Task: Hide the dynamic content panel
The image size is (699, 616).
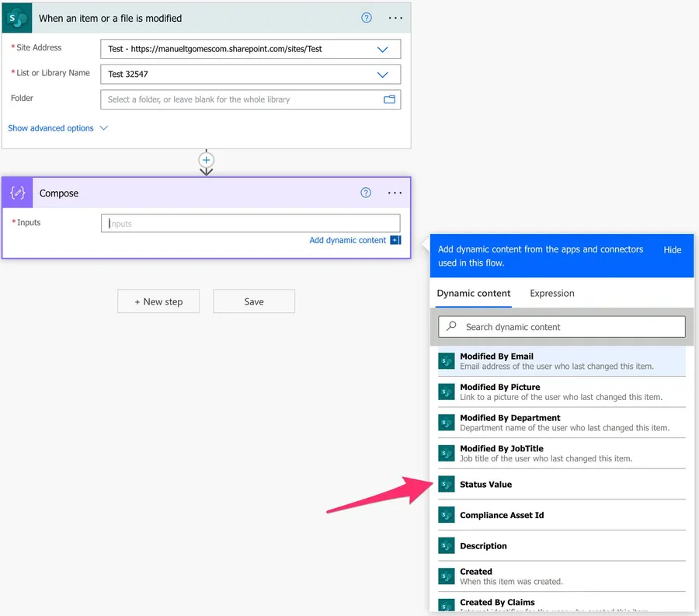Action: pyautogui.click(x=672, y=250)
